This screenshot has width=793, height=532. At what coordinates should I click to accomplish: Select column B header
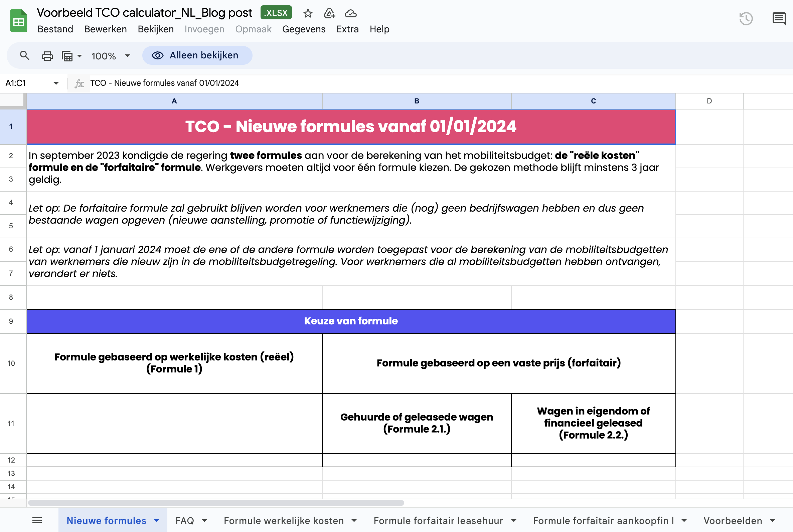pyautogui.click(x=417, y=101)
